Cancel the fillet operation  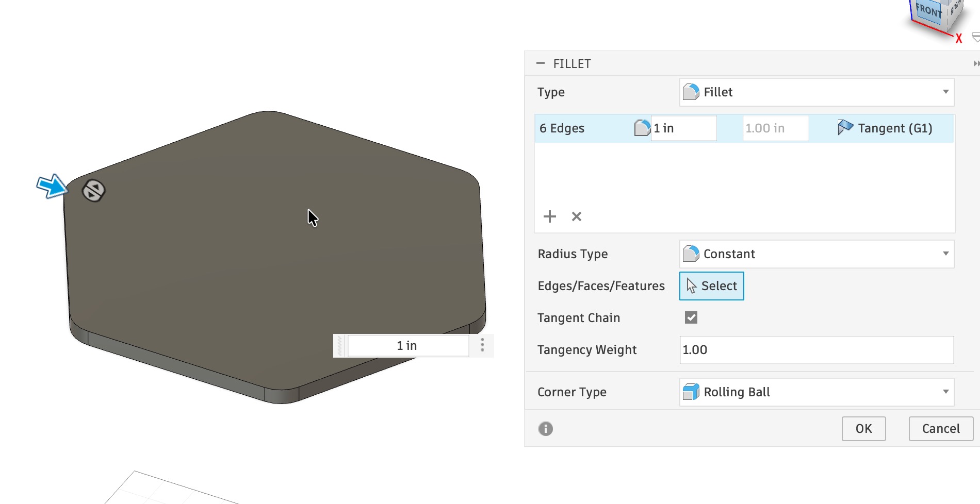tap(941, 429)
